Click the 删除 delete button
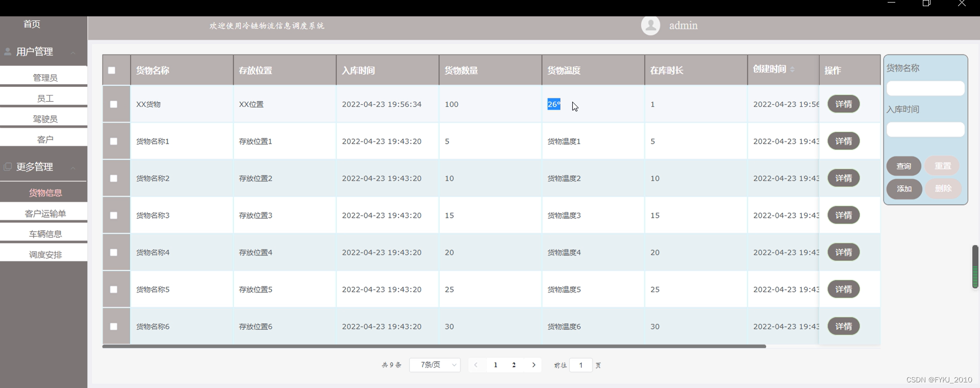The width and height of the screenshot is (980, 388). pos(943,188)
